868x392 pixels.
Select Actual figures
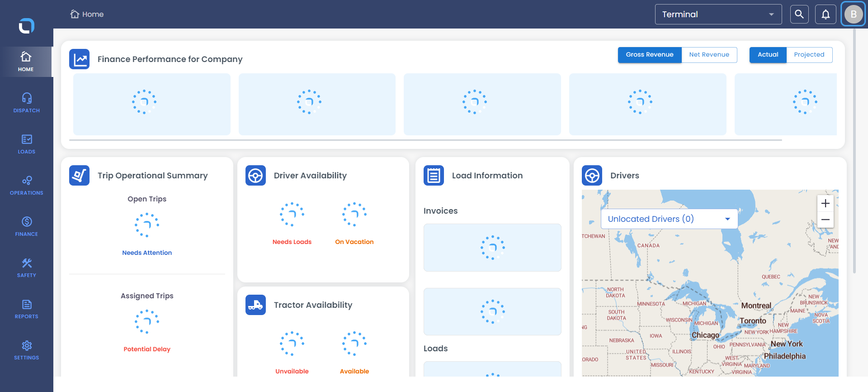click(768, 55)
